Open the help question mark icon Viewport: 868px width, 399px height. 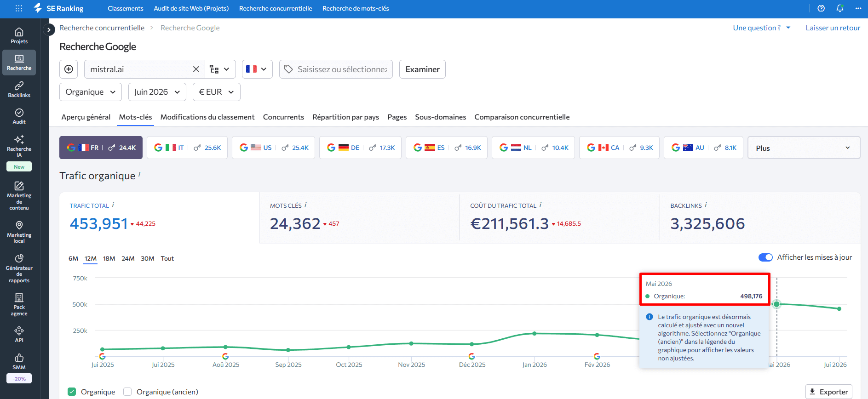point(821,8)
